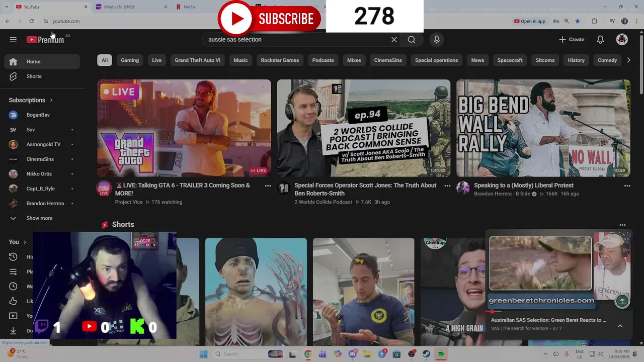Open more options for Liberal Protest video
The image size is (644, 362).
(627, 186)
